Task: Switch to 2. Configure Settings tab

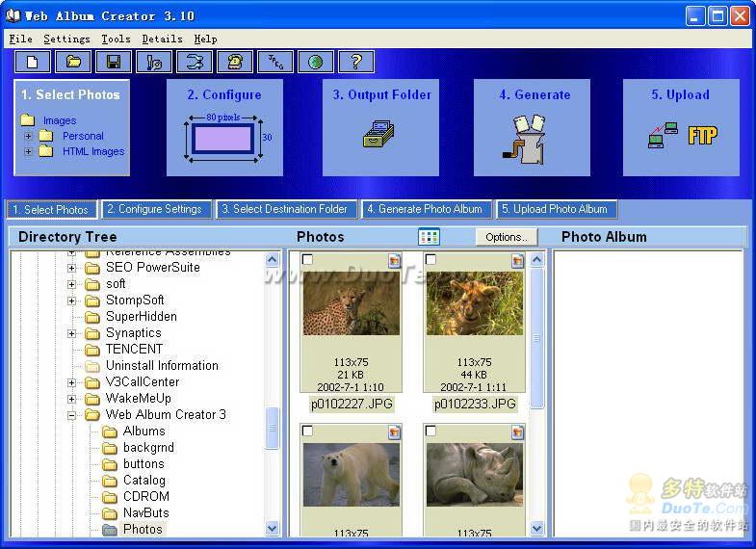Action: click(x=157, y=209)
